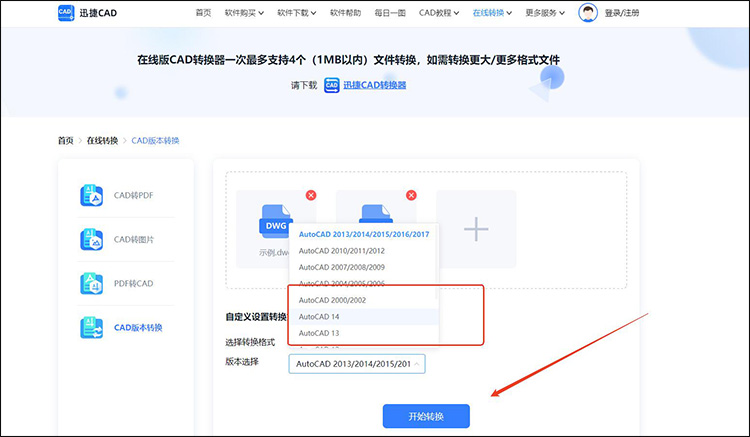Click CAD版本转换 in the breadcrumb
Viewport: 750px width, 437px height.
tap(155, 141)
